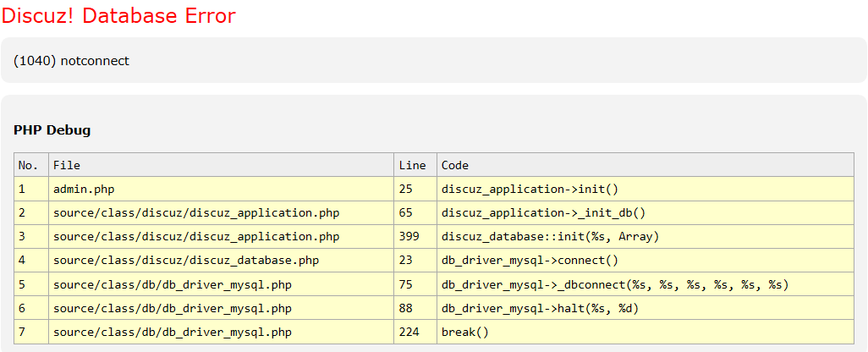Click the line number 65 cell

(x=405, y=212)
